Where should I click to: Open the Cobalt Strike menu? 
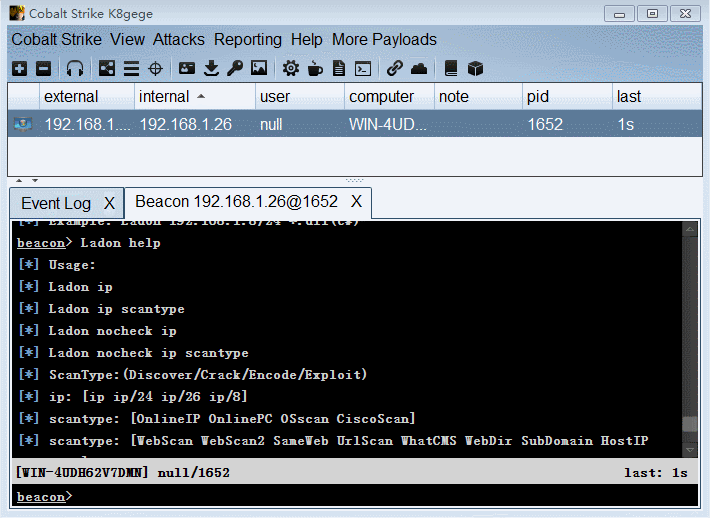(57, 40)
